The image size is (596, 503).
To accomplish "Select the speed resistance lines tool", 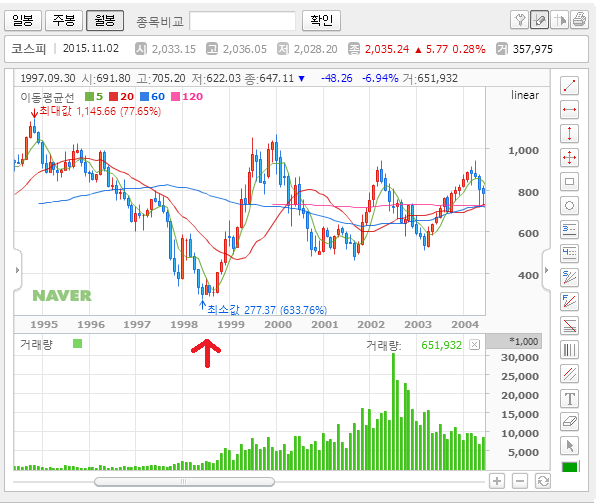I will pos(569,278).
